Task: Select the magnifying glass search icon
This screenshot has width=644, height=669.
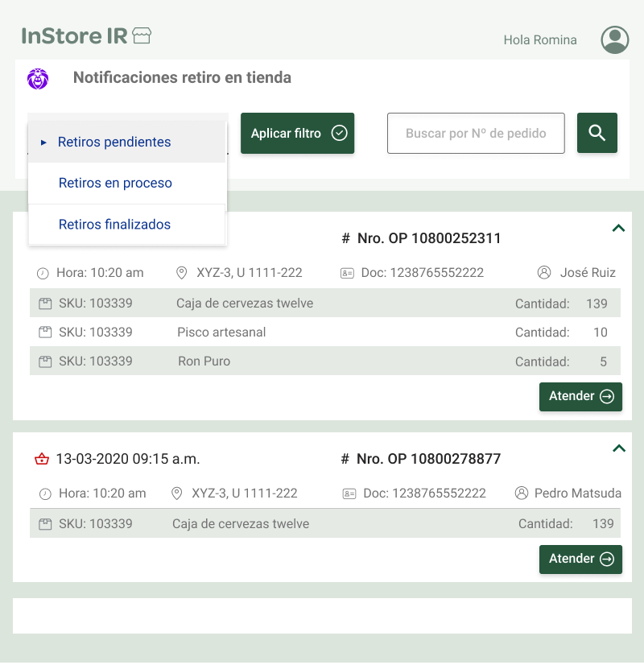Action: tap(597, 133)
